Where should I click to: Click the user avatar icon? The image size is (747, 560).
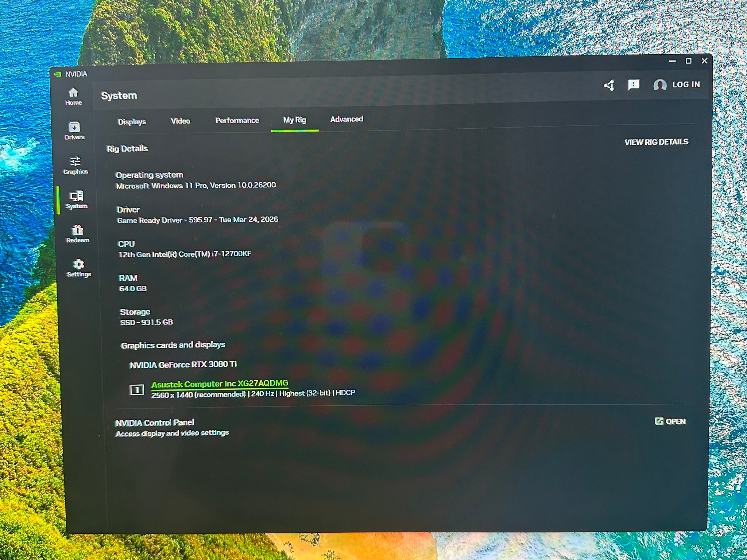pos(659,85)
